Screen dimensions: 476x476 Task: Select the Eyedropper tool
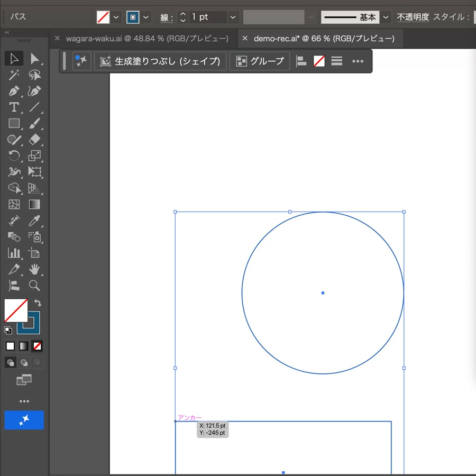[34, 221]
